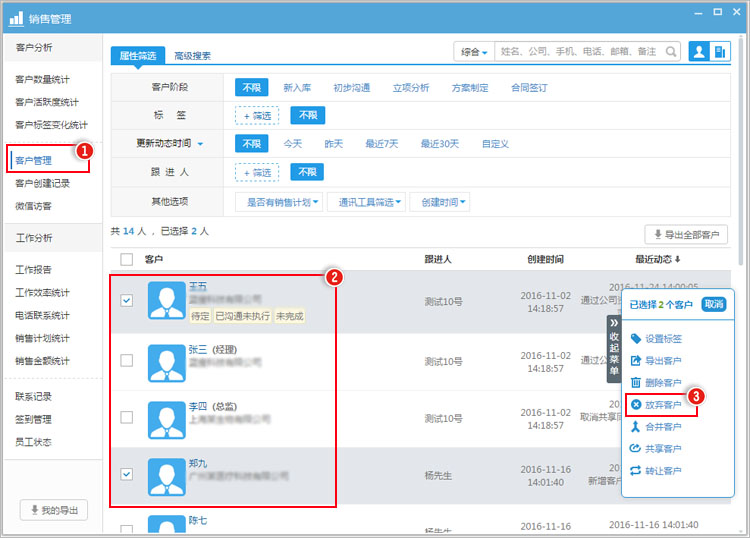Click the 导出全部客户 button
Viewport: 750px width, 538px height.
point(686,234)
